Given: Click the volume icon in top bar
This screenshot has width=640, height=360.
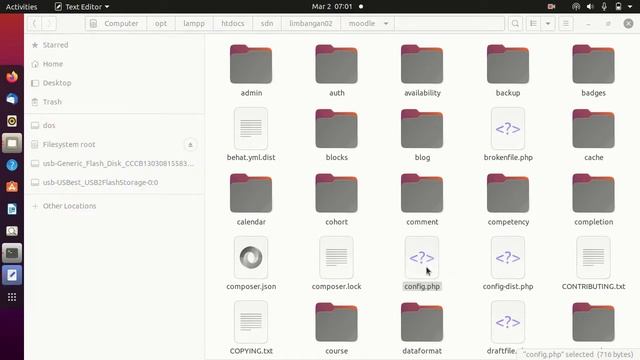Looking at the screenshot, I should click(590, 7).
